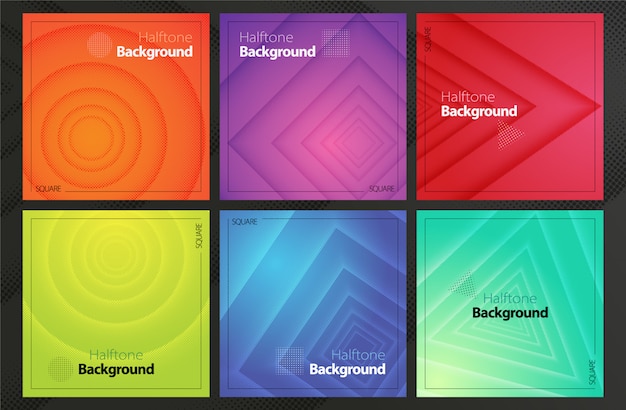The image size is (626, 410).
Task: Click the word "Background" on the orange card
Action: point(155,52)
